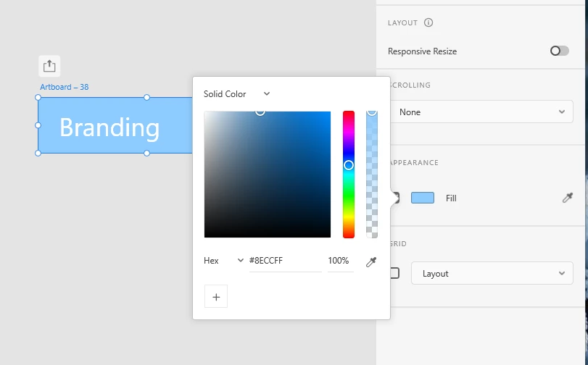Click the #8ECCFF hex input field
Screen dimensions: 588x365
tap(285, 261)
